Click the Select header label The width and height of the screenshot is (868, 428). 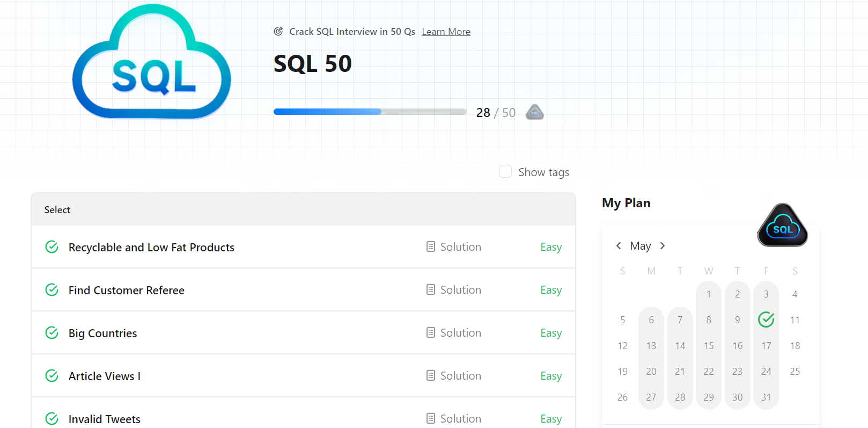coord(57,209)
